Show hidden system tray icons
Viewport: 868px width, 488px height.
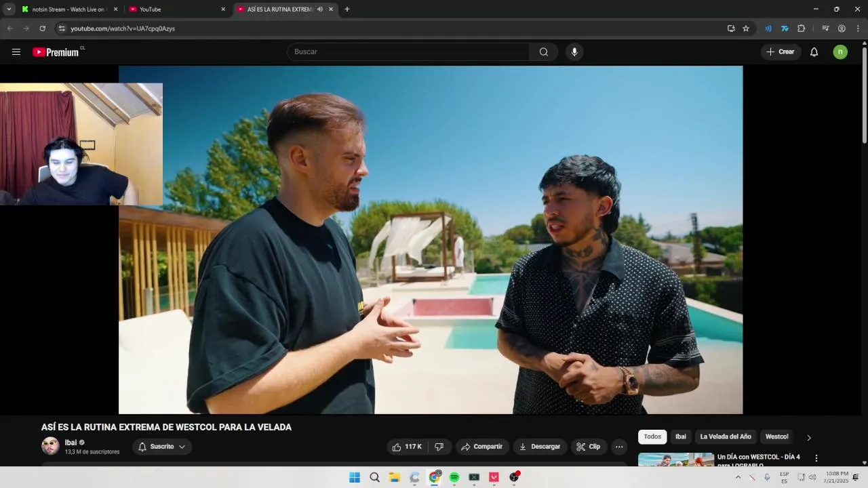[x=738, y=477]
